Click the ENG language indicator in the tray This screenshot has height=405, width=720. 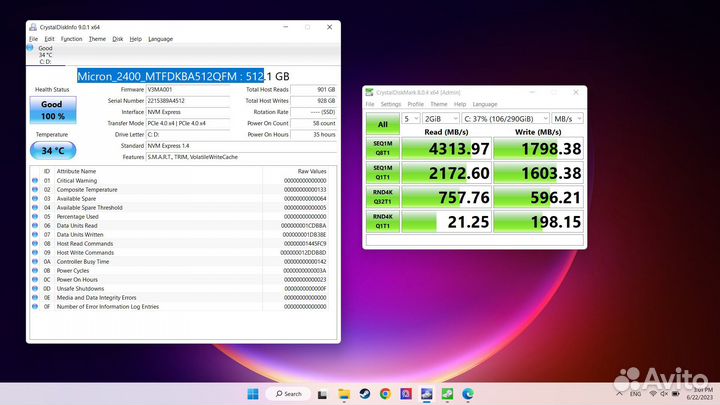click(x=635, y=394)
